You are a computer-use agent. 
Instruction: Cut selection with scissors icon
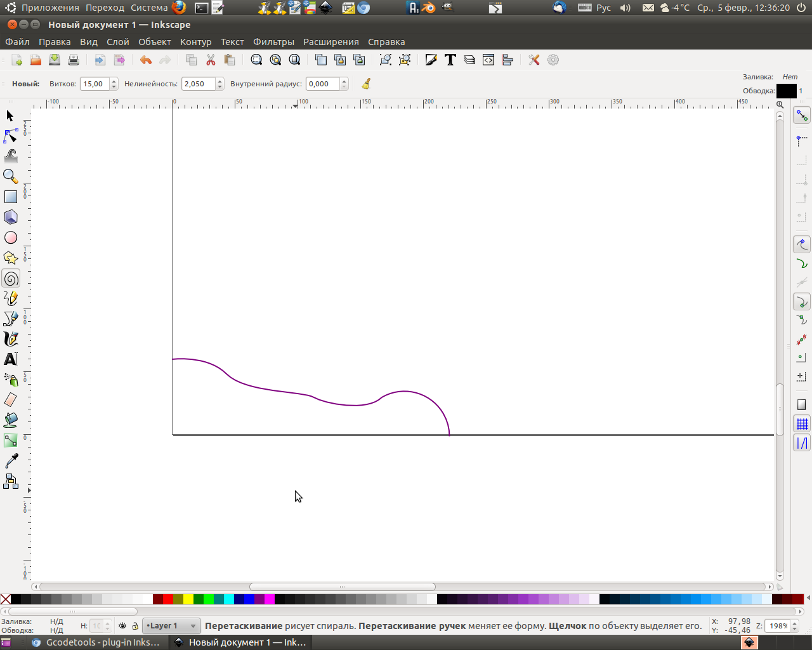tap(211, 60)
